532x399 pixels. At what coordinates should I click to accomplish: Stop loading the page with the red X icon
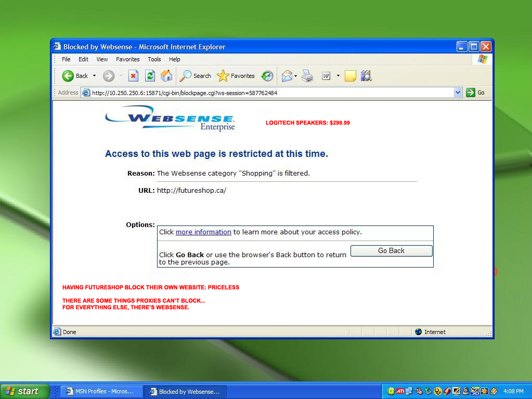133,76
